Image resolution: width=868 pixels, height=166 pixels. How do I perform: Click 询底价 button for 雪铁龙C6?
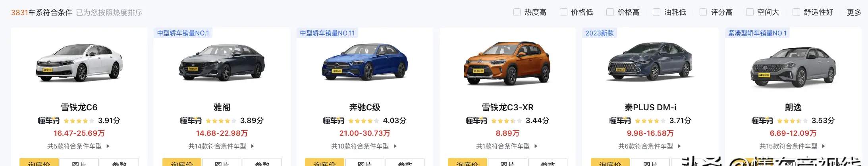coord(39,162)
